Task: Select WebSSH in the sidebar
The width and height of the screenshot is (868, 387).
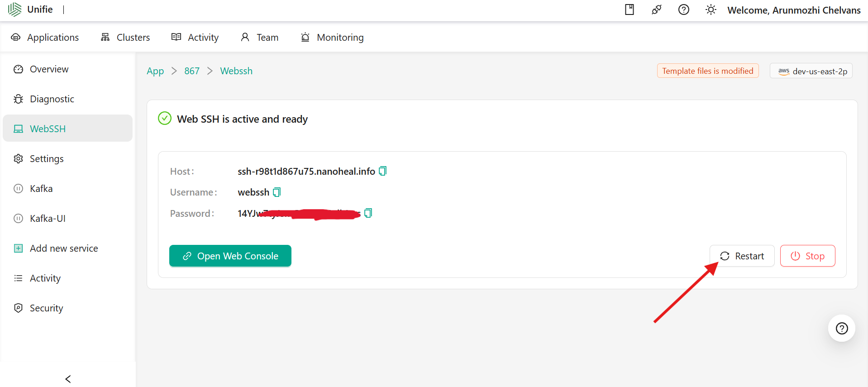Action: point(67,129)
